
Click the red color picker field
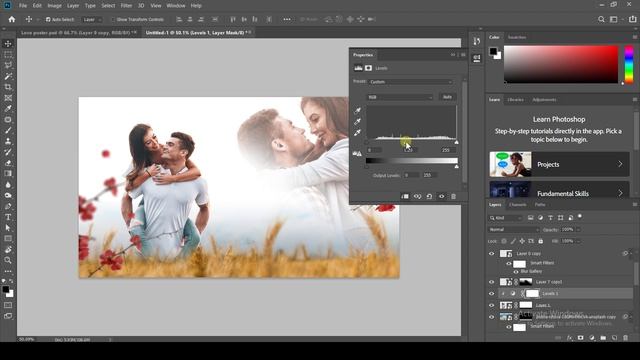click(x=561, y=64)
